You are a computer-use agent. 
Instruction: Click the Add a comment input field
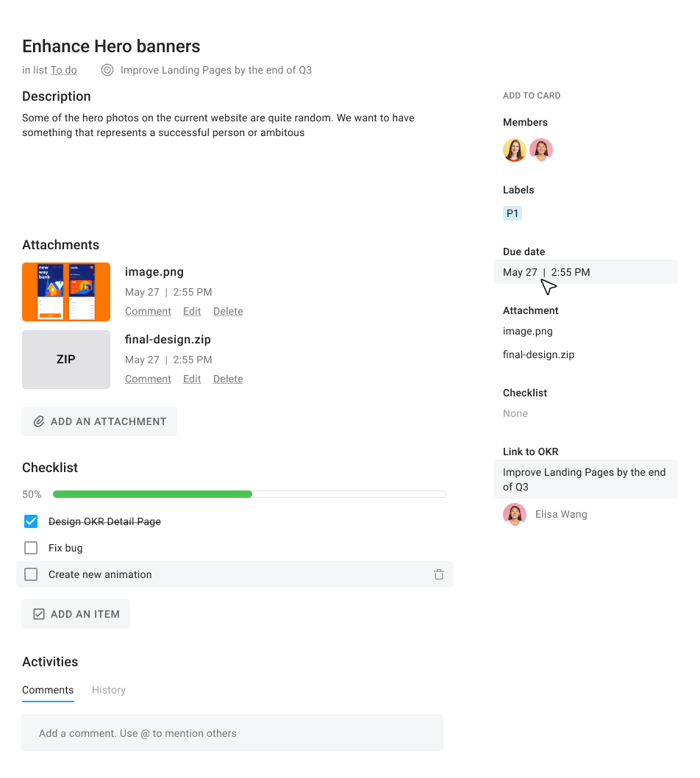click(x=232, y=733)
